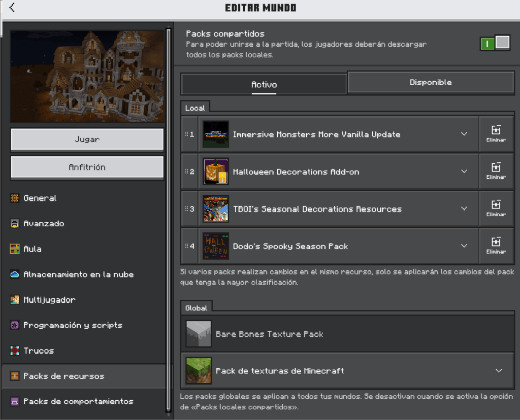Expand Immersive Monsters More Vanilla Update details

point(464,134)
